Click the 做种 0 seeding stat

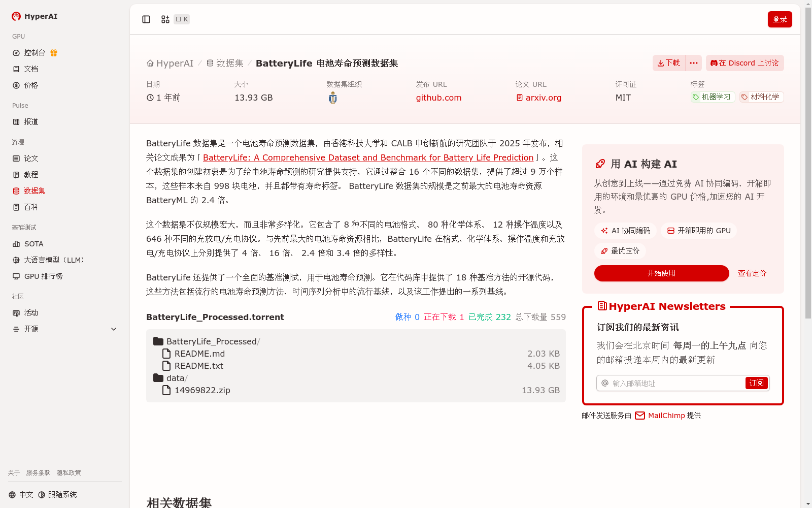pyautogui.click(x=408, y=317)
